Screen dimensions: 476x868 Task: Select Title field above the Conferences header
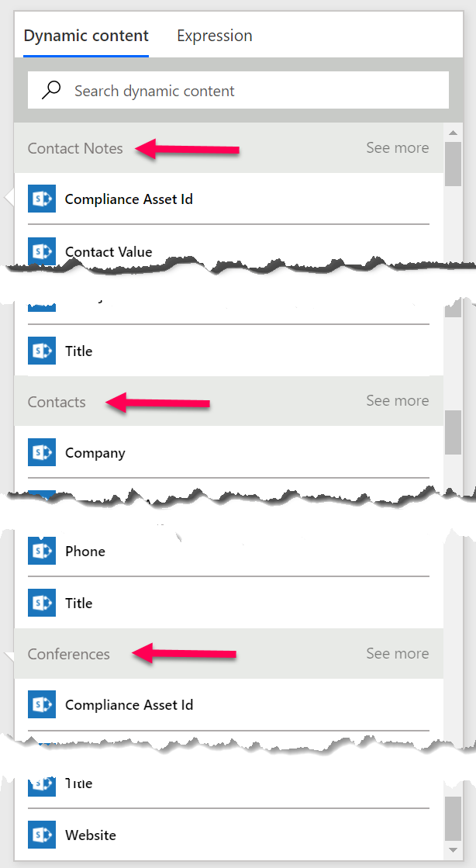click(79, 603)
